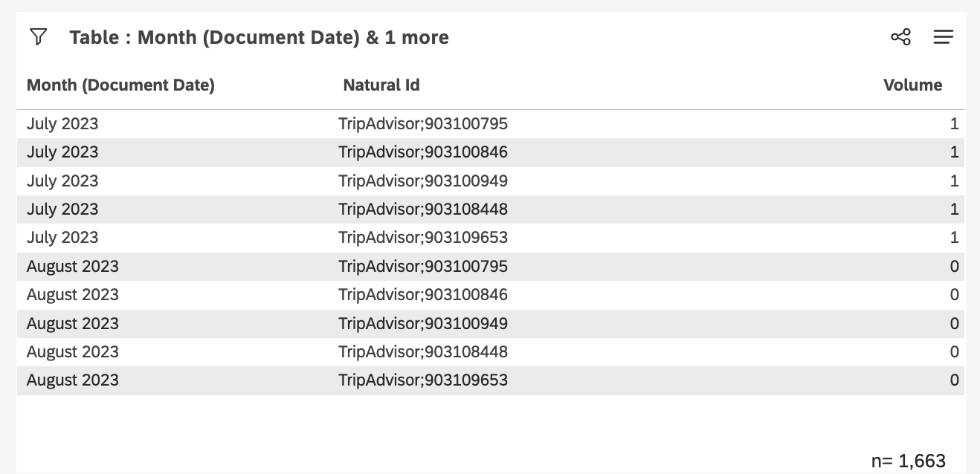Screen dimensions: 980x474
Task: Open the hamburger menu icon
Action: point(943,36)
